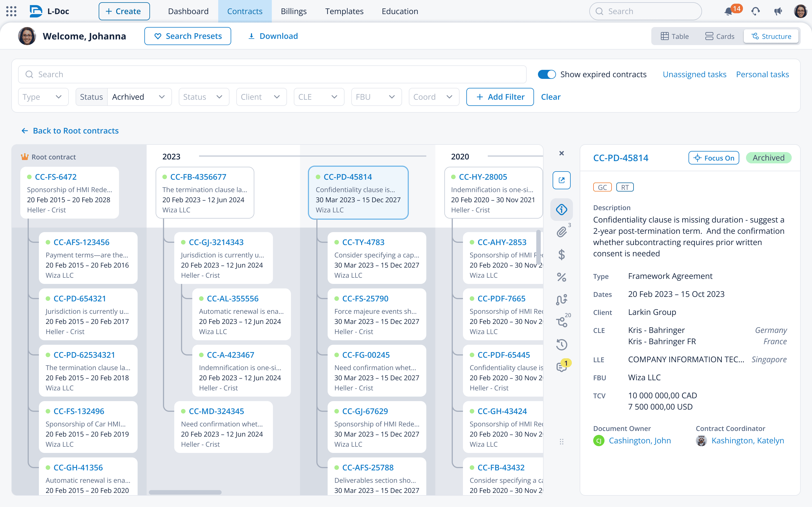The width and height of the screenshot is (812, 507).
Task: Click the apps grid icon
Action: (11, 11)
